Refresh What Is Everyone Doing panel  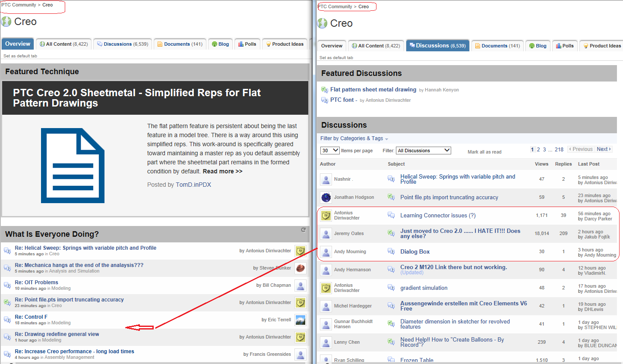pyautogui.click(x=304, y=230)
